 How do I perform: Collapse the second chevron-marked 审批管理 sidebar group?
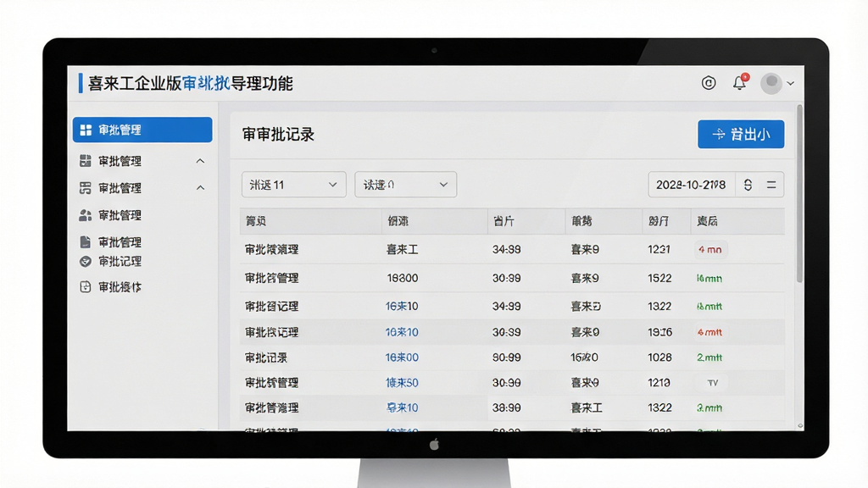(x=200, y=188)
